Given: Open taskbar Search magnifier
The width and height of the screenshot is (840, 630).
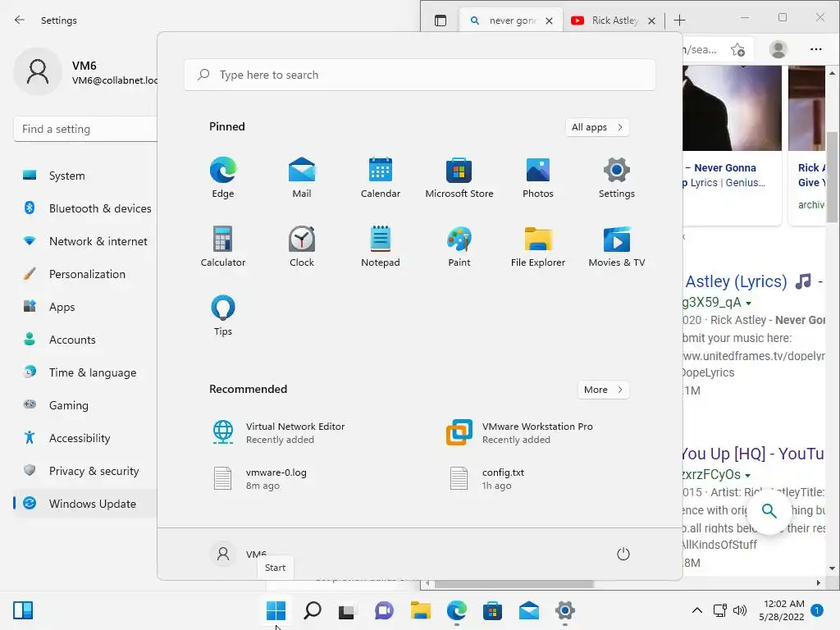Looking at the screenshot, I should coord(313,610).
